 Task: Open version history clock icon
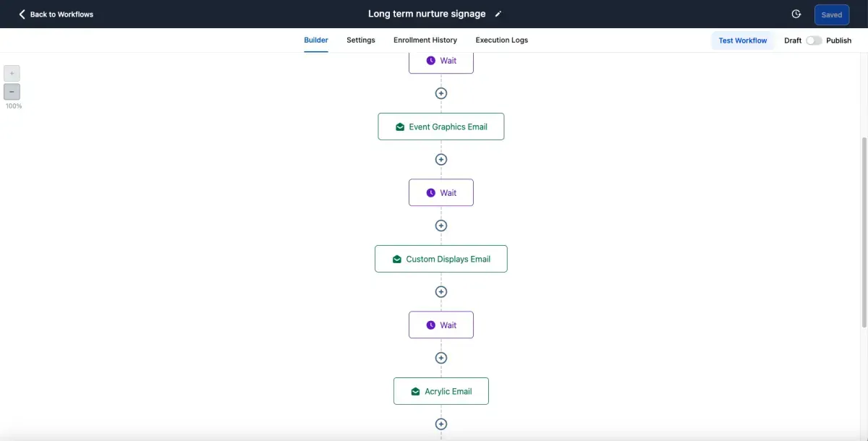tap(796, 14)
